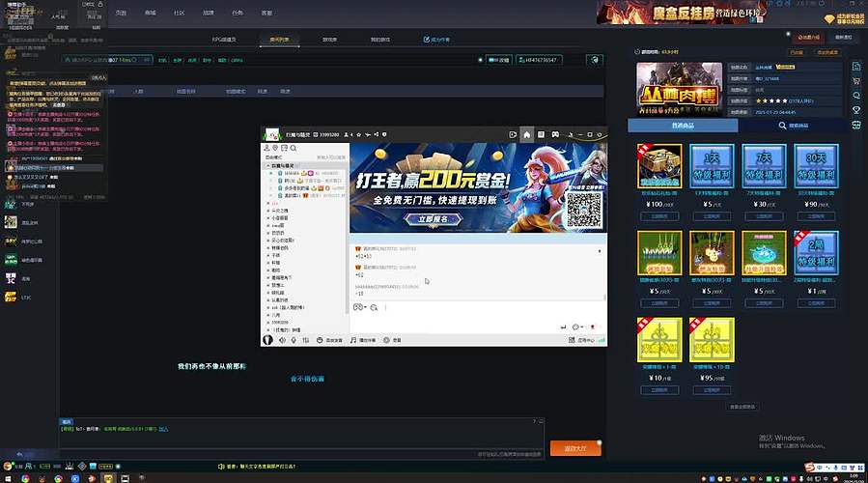Click the chat bubble icon in right sidebar
The height and width of the screenshot is (483, 868).
(x=856, y=96)
